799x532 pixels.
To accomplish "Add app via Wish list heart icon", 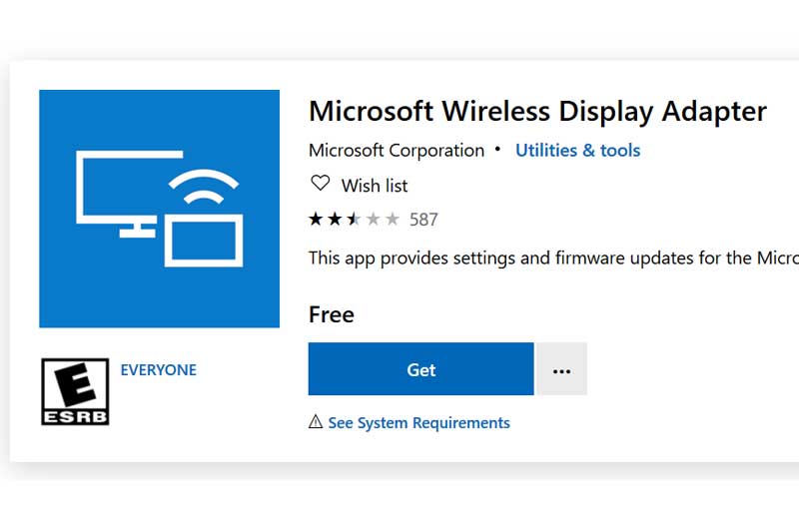I will tap(321, 184).
